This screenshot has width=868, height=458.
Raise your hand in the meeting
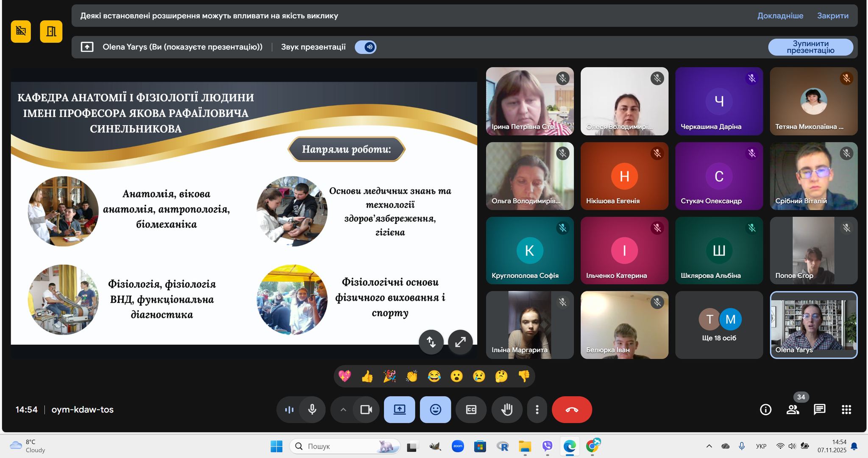point(506,410)
